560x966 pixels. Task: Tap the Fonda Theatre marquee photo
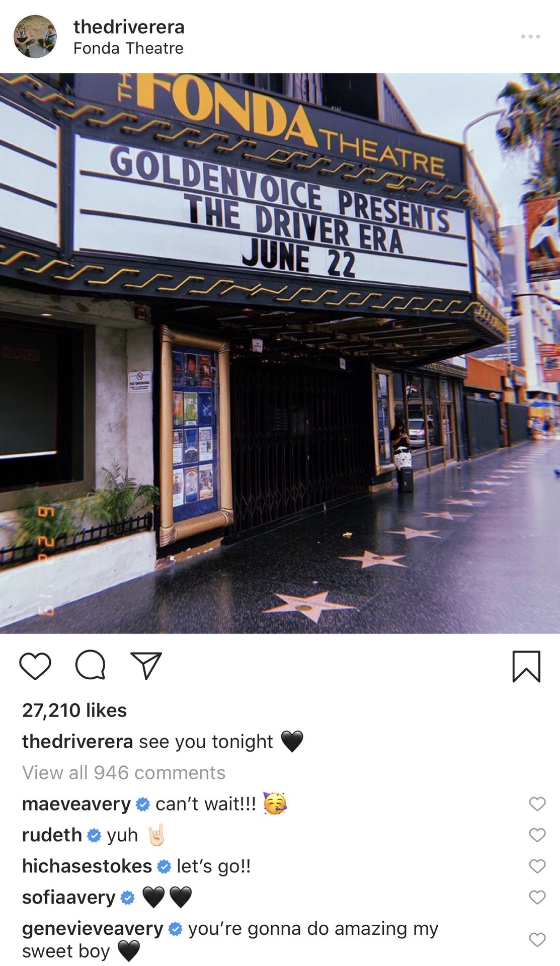280,353
